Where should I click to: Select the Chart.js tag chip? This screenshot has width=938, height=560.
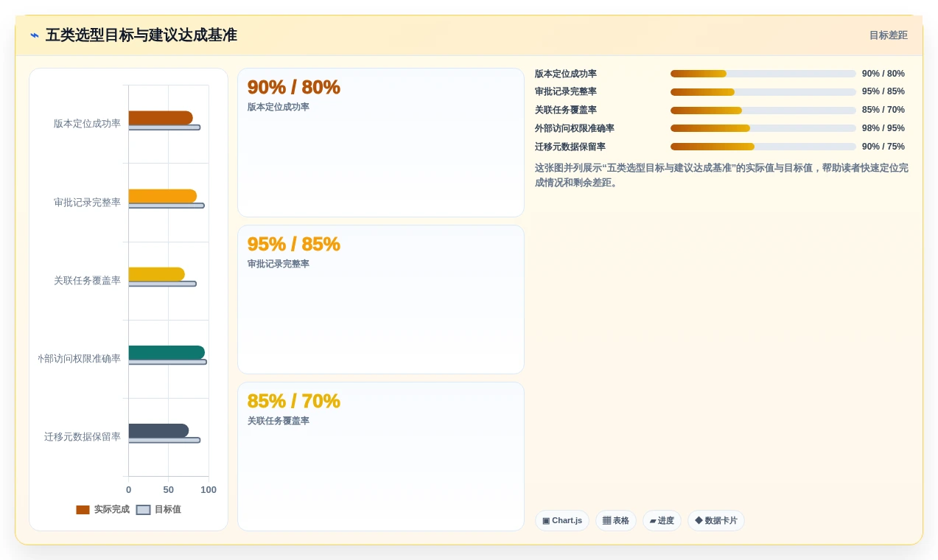561,520
